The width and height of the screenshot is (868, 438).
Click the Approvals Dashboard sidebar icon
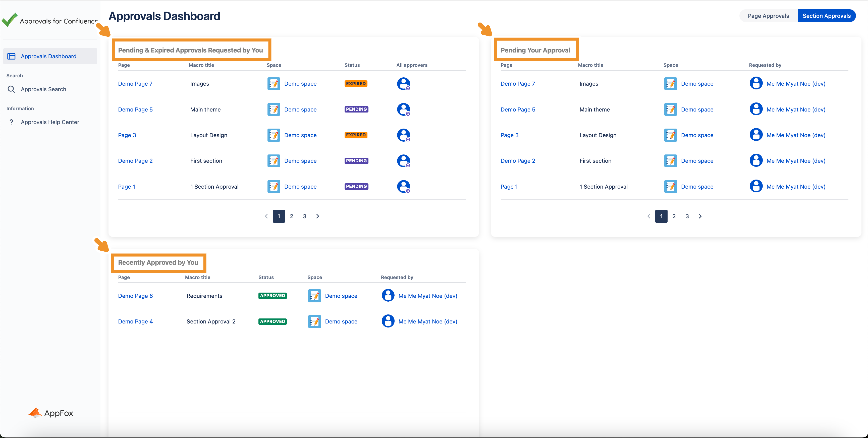12,56
